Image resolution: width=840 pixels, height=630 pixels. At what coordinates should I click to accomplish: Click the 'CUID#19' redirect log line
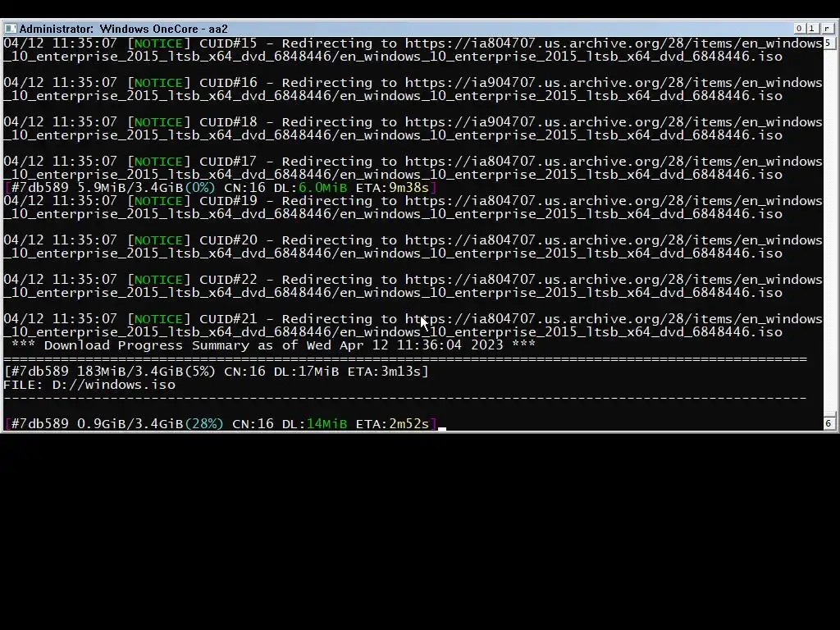tap(413, 208)
